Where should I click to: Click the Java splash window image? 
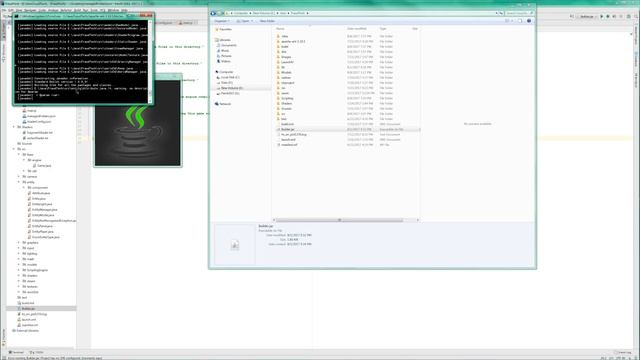pos(138,123)
